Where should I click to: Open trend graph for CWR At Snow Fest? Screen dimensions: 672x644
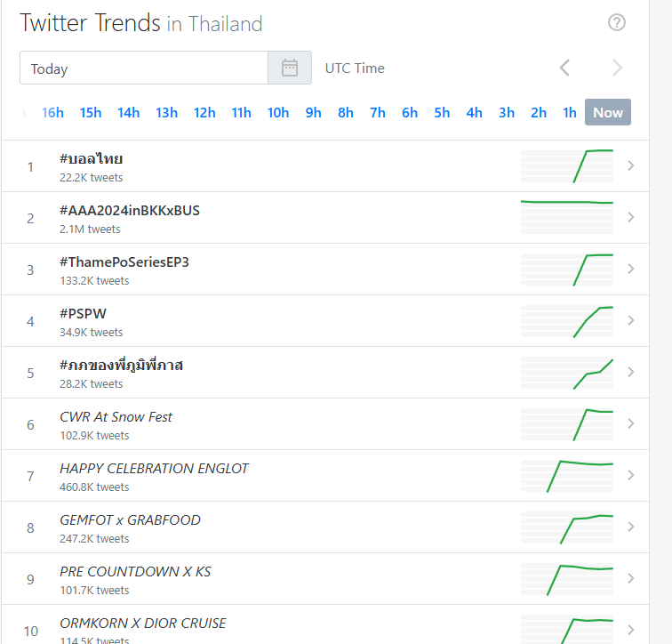(567, 423)
